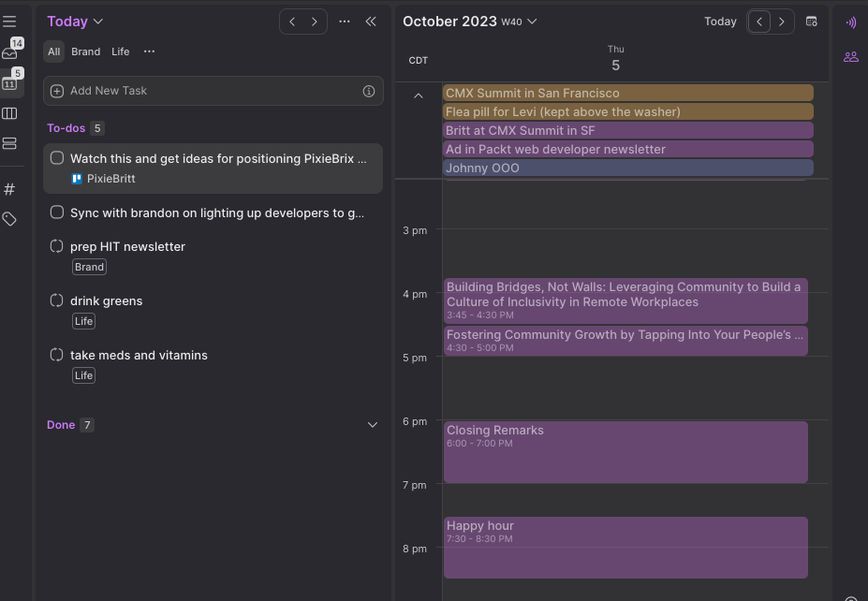Open the channels hashtag icon in sidebar

[x=11, y=188]
